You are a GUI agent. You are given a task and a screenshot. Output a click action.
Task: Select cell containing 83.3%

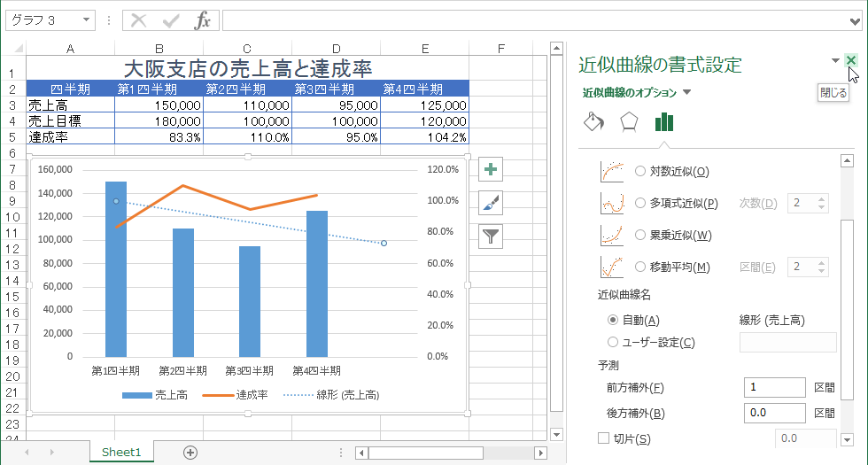[x=159, y=136]
